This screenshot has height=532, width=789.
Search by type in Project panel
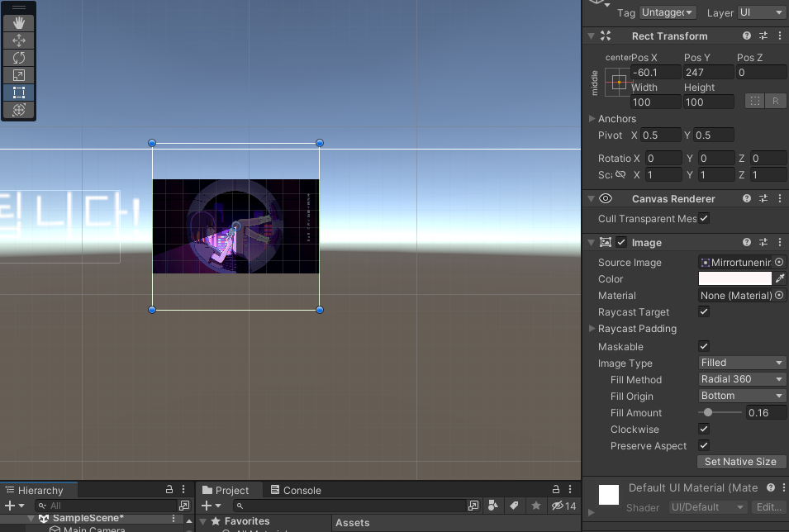click(x=493, y=506)
